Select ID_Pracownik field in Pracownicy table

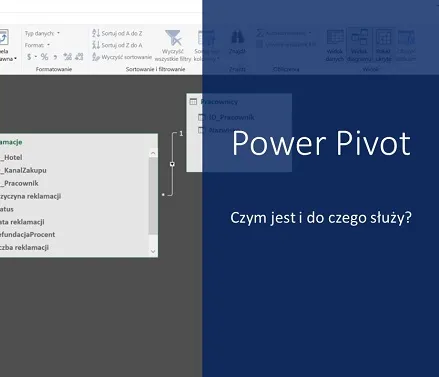(231, 117)
